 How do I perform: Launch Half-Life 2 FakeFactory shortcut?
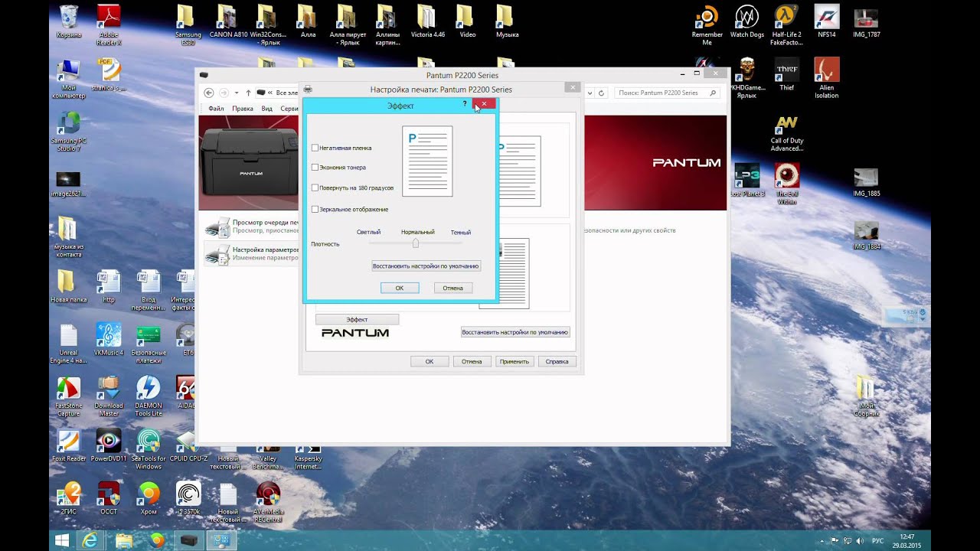(x=786, y=24)
